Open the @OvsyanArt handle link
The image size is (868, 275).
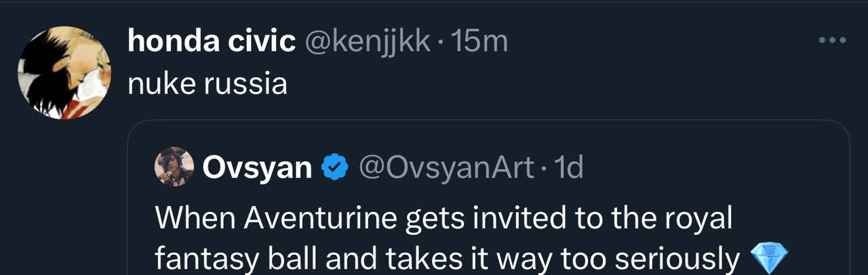click(x=446, y=168)
